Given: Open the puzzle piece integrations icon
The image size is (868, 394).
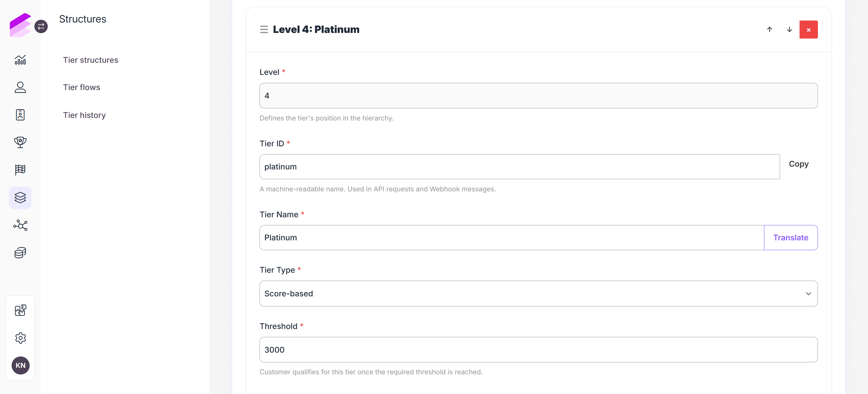Looking at the screenshot, I should point(20,310).
